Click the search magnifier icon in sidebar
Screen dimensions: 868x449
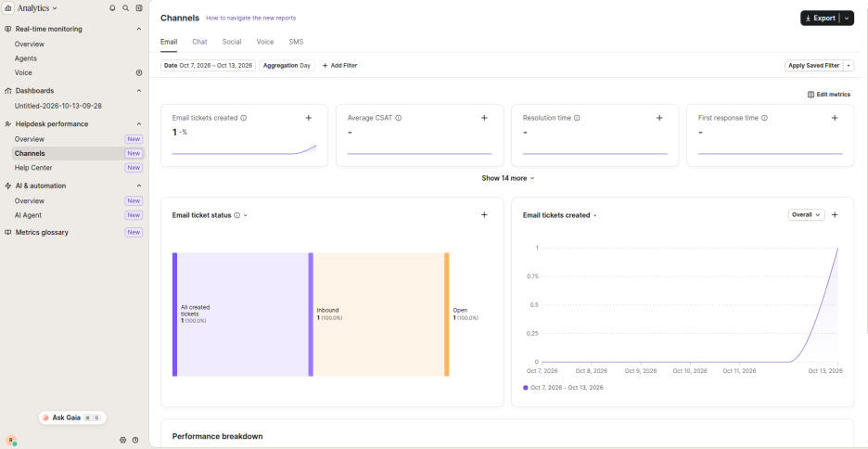(x=126, y=8)
